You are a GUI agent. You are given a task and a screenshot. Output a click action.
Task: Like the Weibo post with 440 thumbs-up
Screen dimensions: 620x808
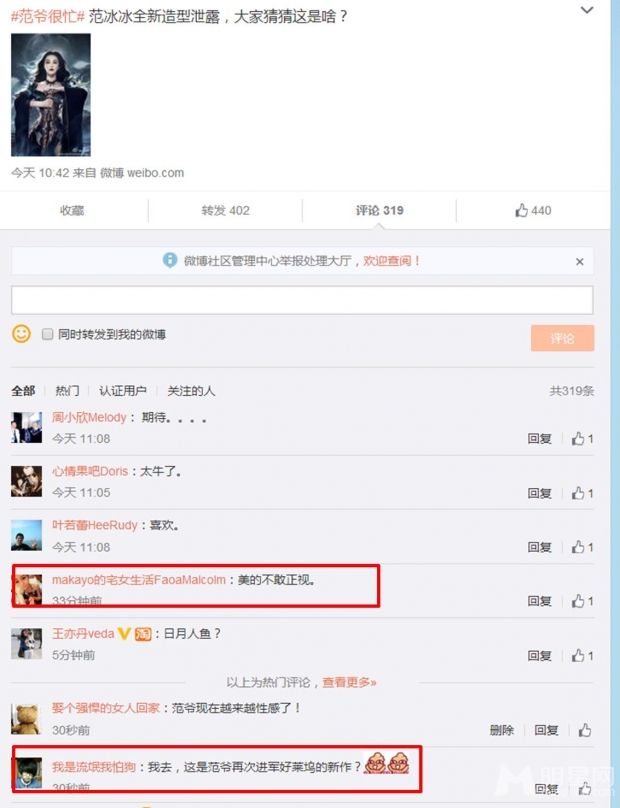533,210
